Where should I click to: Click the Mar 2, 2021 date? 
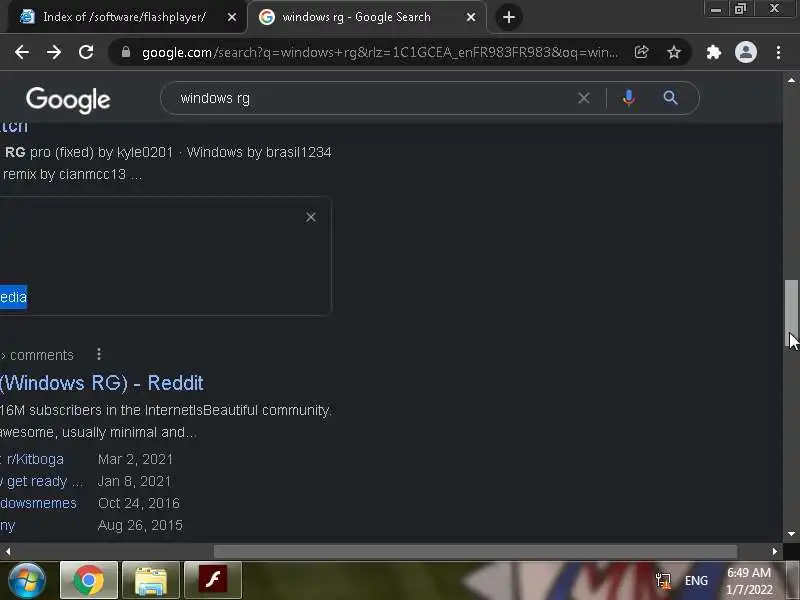click(x=135, y=459)
